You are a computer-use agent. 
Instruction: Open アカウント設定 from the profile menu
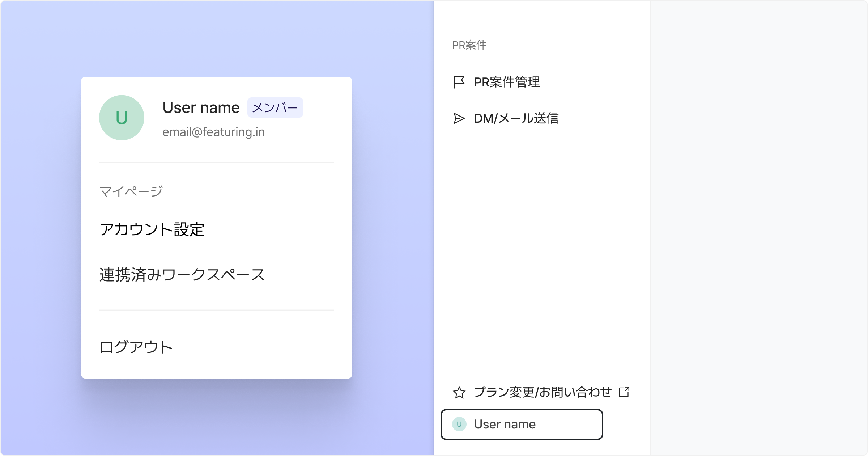click(152, 229)
